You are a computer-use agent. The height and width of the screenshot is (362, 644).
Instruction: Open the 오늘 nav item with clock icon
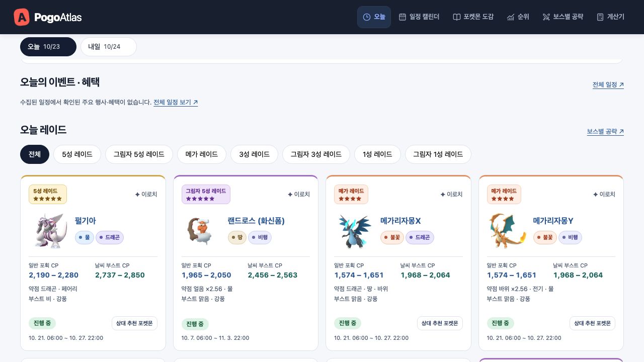[374, 17]
